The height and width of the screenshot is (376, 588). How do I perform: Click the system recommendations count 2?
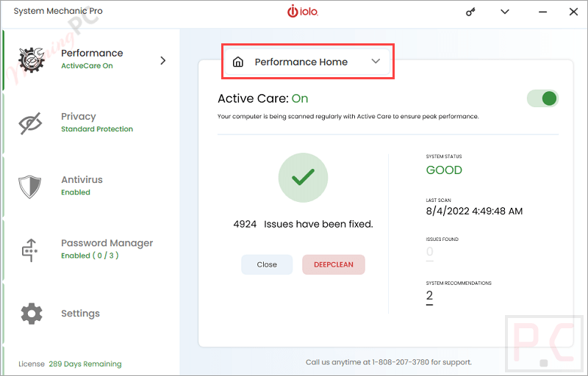[429, 296]
